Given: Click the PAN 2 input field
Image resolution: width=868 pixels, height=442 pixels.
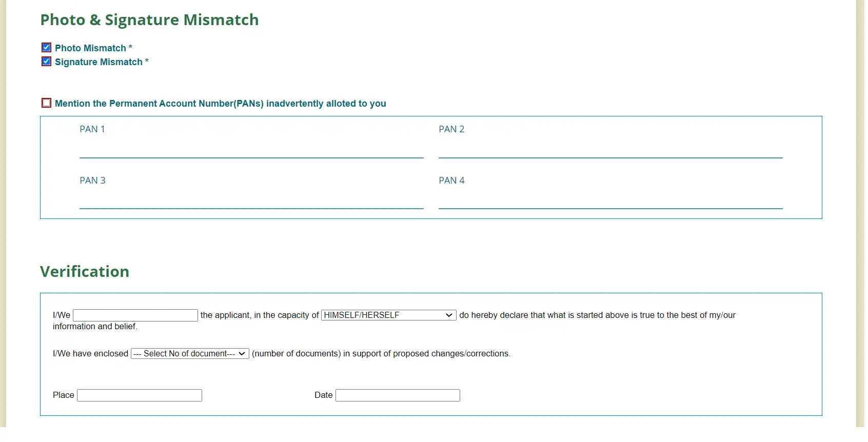Looking at the screenshot, I should point(610,149).
